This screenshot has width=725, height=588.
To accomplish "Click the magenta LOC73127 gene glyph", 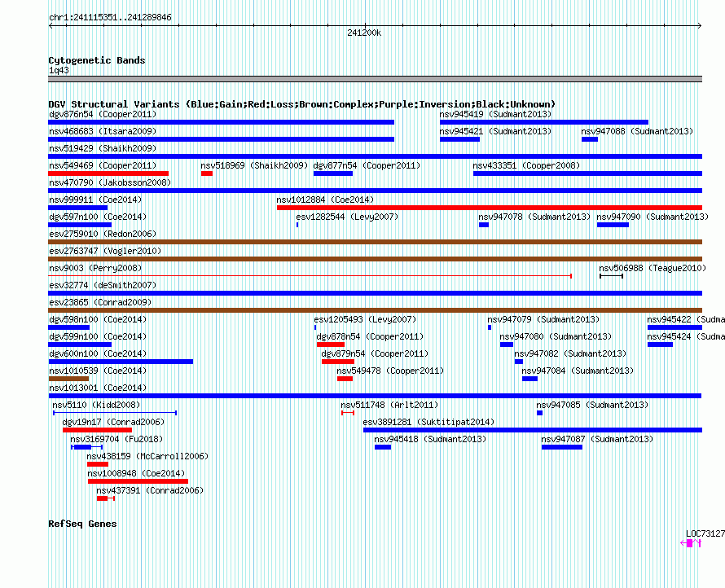I will (691, 543).
